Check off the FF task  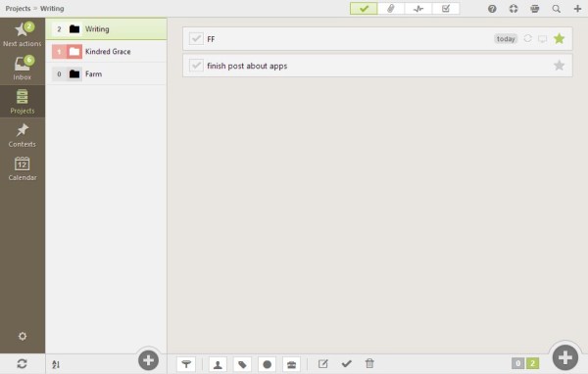pyautogui.click(x=196, y=38)
